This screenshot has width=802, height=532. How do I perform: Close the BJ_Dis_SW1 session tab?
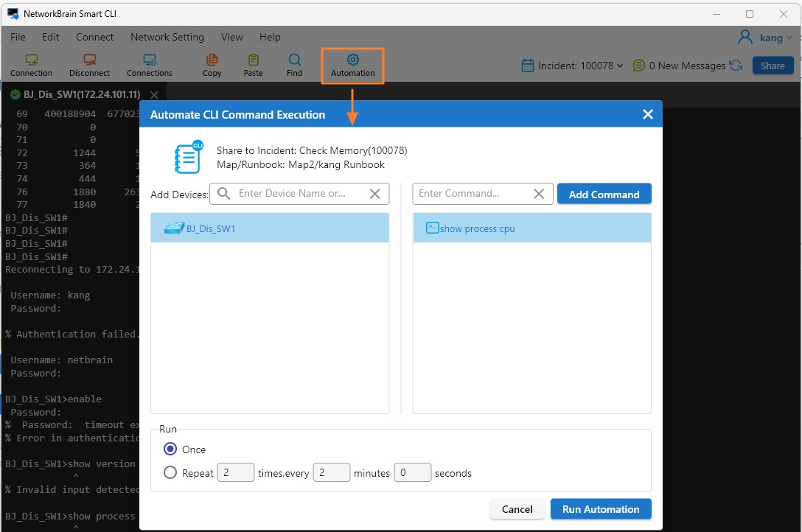click(154, 94)
